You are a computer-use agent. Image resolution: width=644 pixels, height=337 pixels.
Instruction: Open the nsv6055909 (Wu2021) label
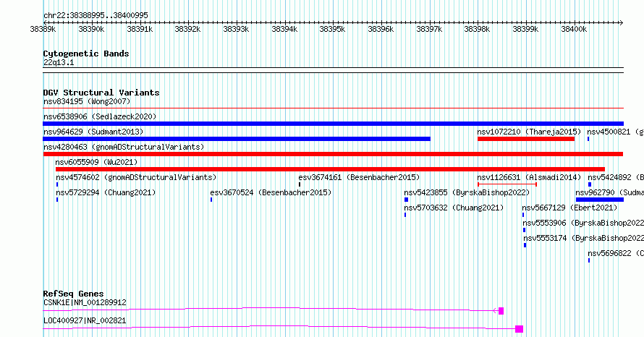point(96,162)
